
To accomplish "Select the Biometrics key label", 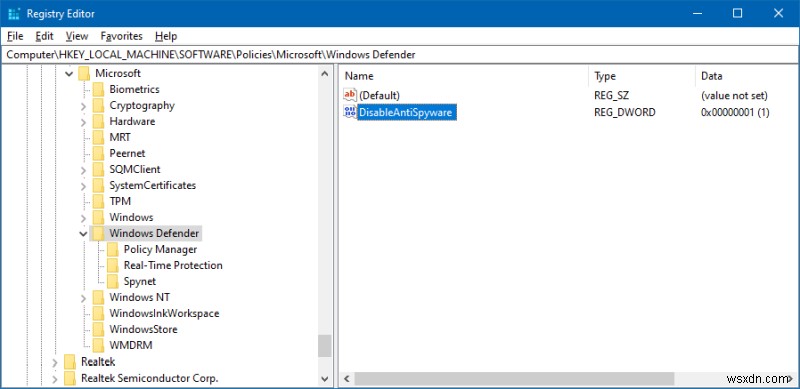I will tap(134, 89).
